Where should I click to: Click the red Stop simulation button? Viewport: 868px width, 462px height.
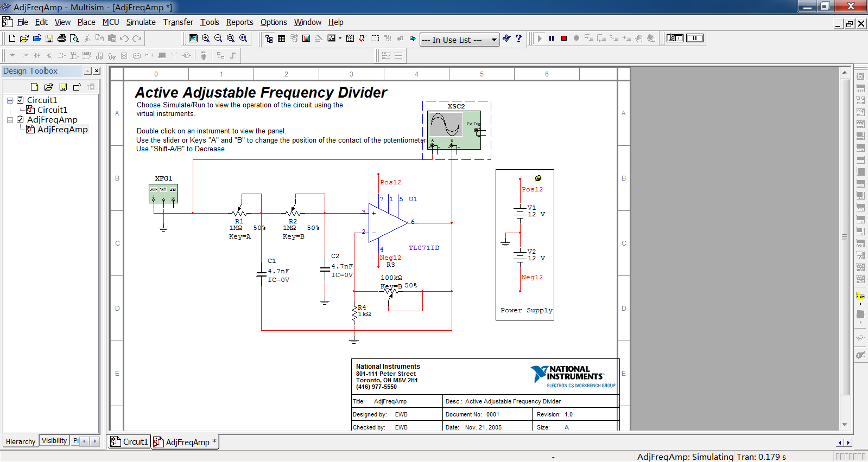click(x=564, y=39)
